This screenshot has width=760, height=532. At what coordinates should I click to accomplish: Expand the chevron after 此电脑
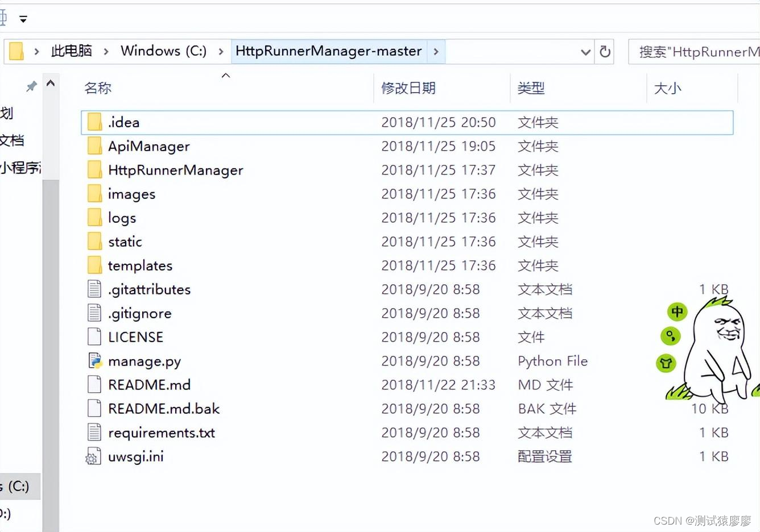[x=106, y=51]
